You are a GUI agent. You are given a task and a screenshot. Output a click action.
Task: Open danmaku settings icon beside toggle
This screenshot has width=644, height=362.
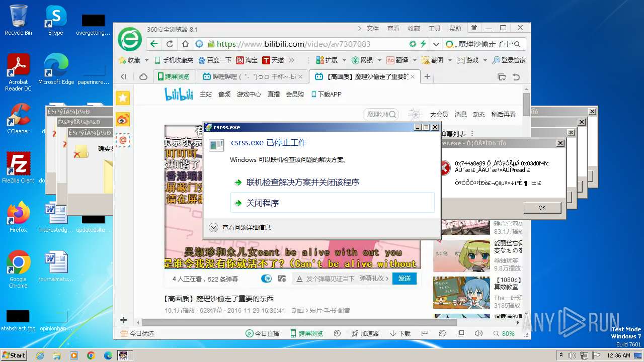pyautogui.click(x=282, y=278)
